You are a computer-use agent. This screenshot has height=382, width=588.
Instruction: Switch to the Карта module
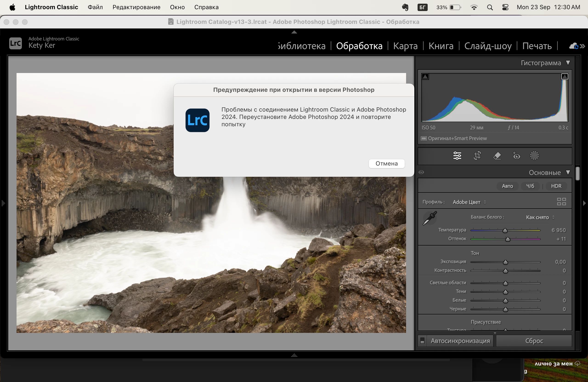405,46
